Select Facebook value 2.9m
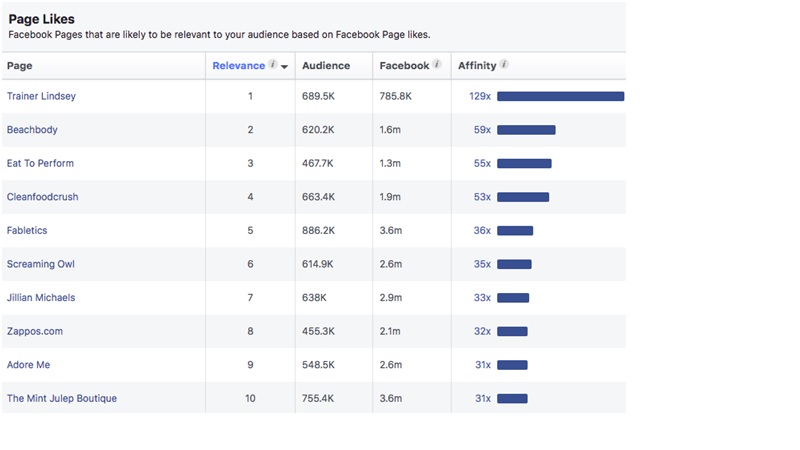Screen dimensions: 800x450 tap(391, 297)
